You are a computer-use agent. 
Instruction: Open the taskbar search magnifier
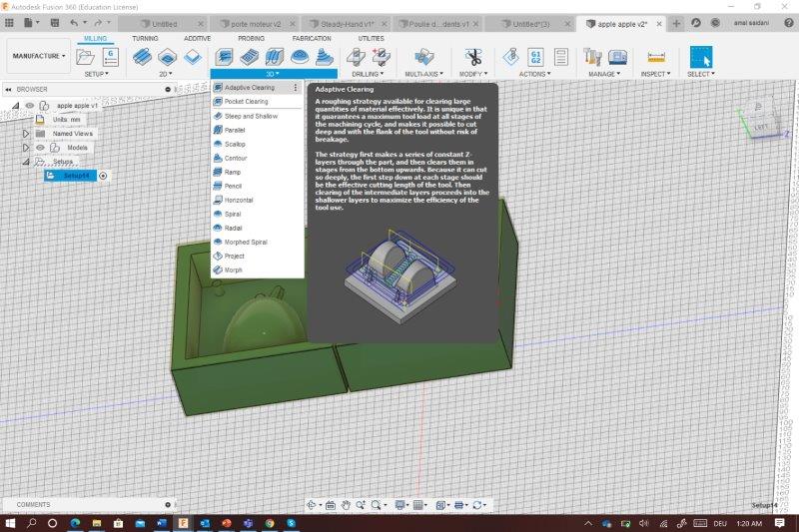[x=32, y=523]
